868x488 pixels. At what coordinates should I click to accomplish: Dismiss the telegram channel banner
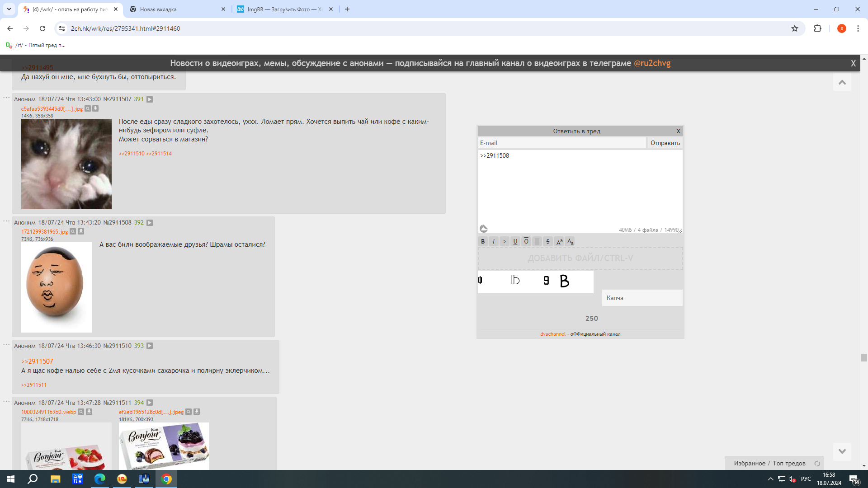tap(853, 64)
